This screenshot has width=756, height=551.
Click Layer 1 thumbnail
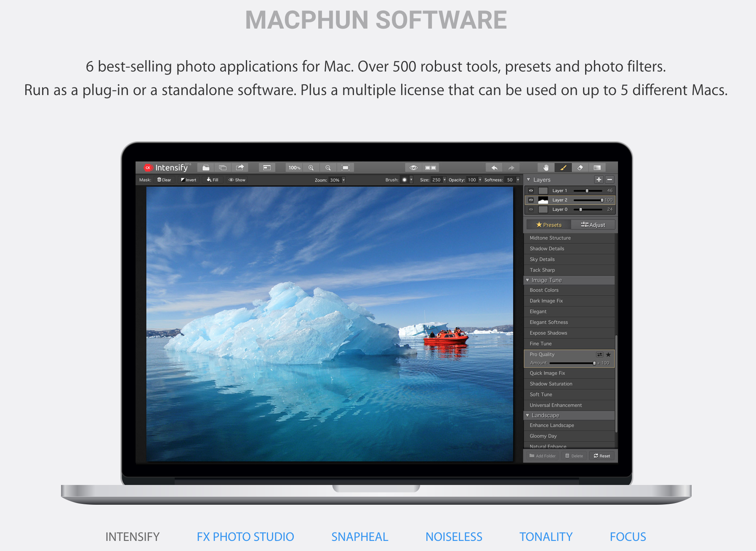click(x=543, y=191)
